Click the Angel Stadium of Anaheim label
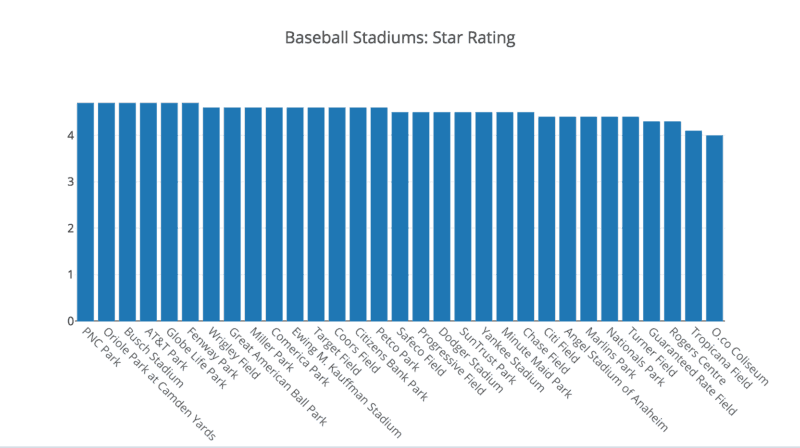 point(617,376)
